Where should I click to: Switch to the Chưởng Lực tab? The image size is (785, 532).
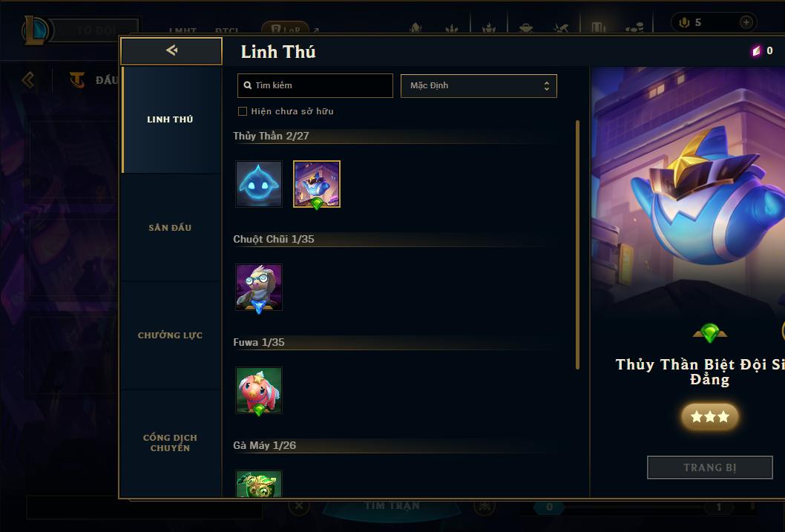point(171,335)
